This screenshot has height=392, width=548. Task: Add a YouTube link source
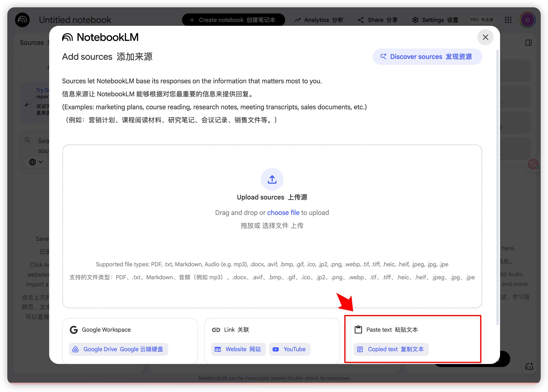pyautogui.click(x=289, y=349)
